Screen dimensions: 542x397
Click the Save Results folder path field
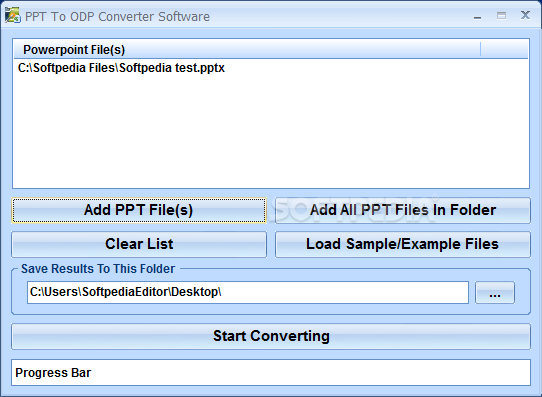[248, 292]
